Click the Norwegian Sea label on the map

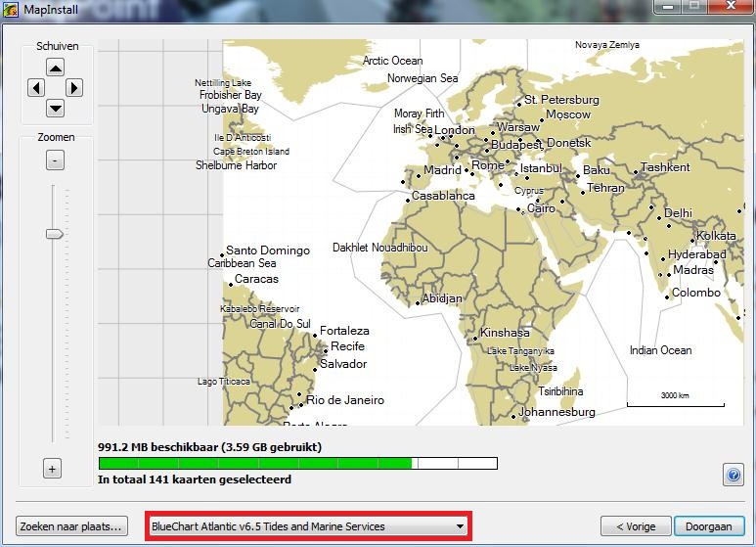[x=422, y=78]
